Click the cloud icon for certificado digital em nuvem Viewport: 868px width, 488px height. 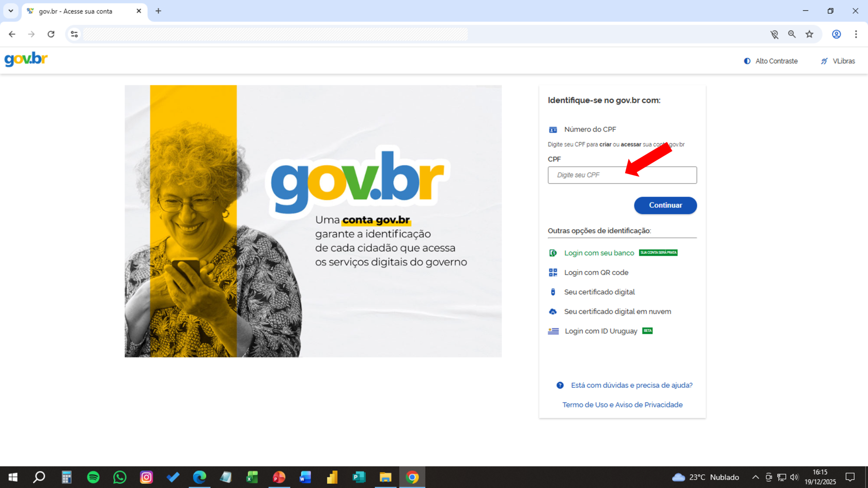click(553, 311)
